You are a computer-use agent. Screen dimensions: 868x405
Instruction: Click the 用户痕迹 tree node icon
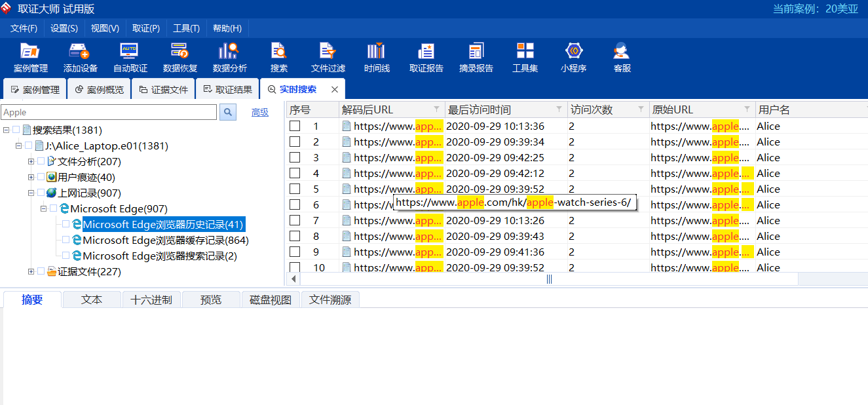(x=52, y=177)
